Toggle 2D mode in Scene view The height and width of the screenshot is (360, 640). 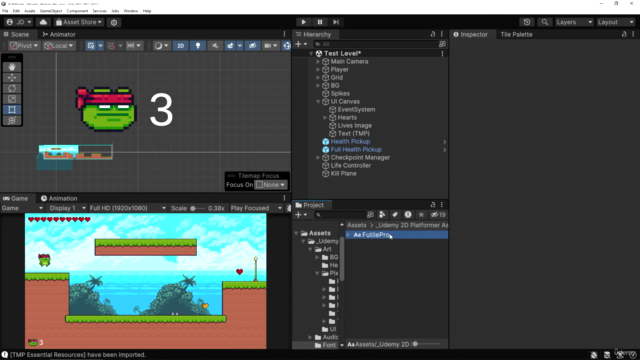click(x=180, y=46)
